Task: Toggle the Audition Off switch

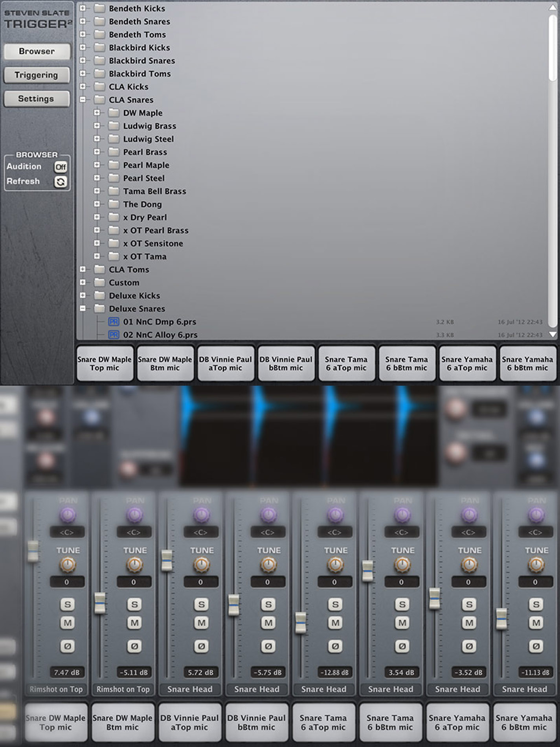Action: [61, 167]
